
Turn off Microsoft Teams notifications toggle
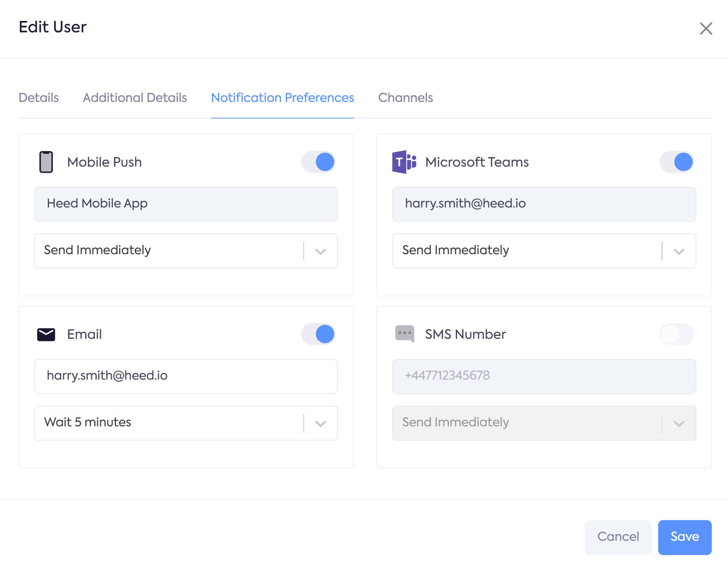(677, 162)
